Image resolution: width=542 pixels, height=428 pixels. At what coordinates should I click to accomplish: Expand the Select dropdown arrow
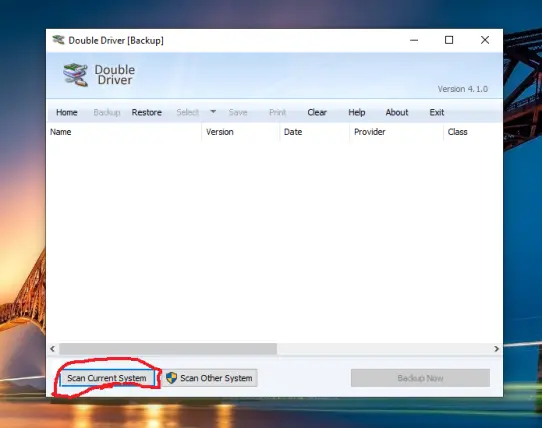(213, 112)
